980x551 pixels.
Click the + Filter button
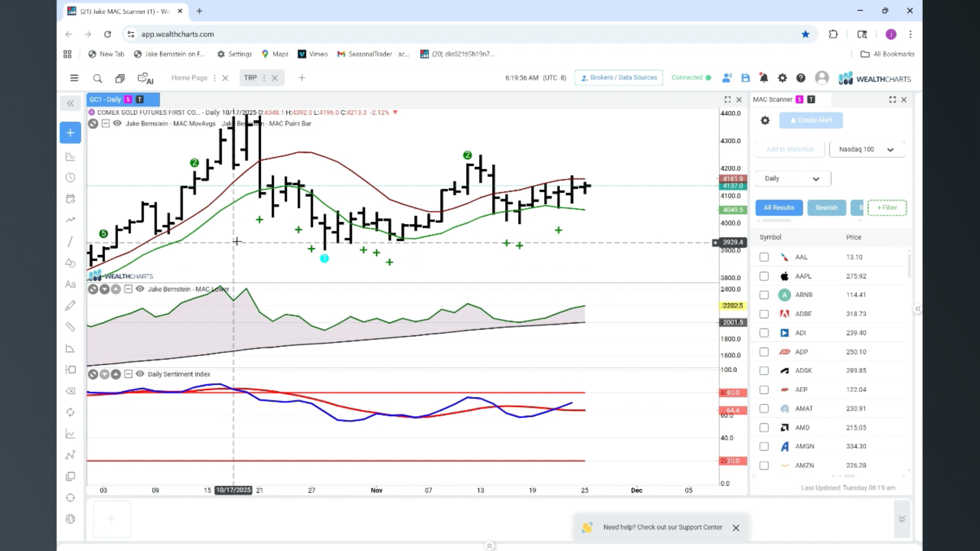(x=887, y=208)
